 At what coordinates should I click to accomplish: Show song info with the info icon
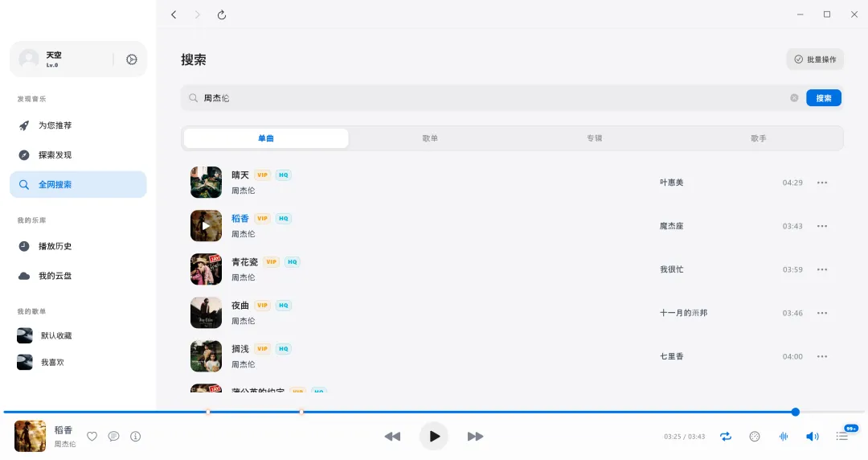[x=136, y=437]
